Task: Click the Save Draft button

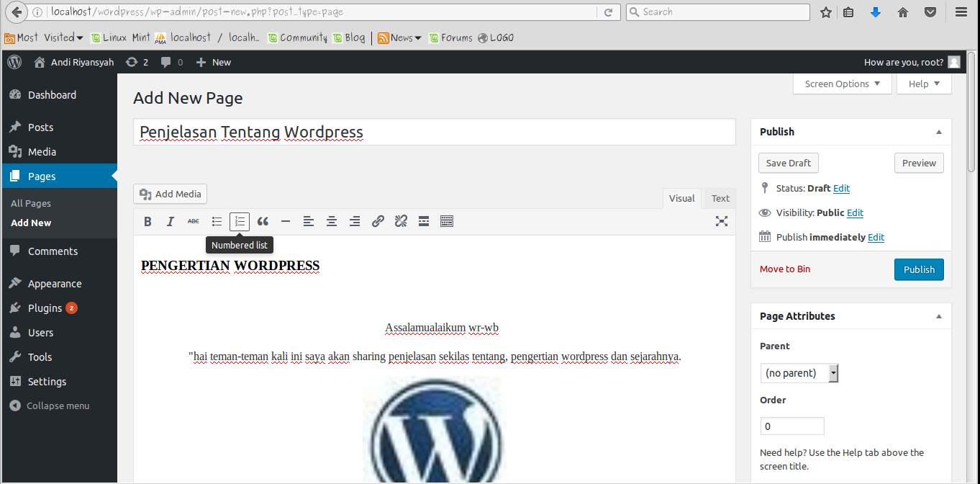Action: [788, 163]
